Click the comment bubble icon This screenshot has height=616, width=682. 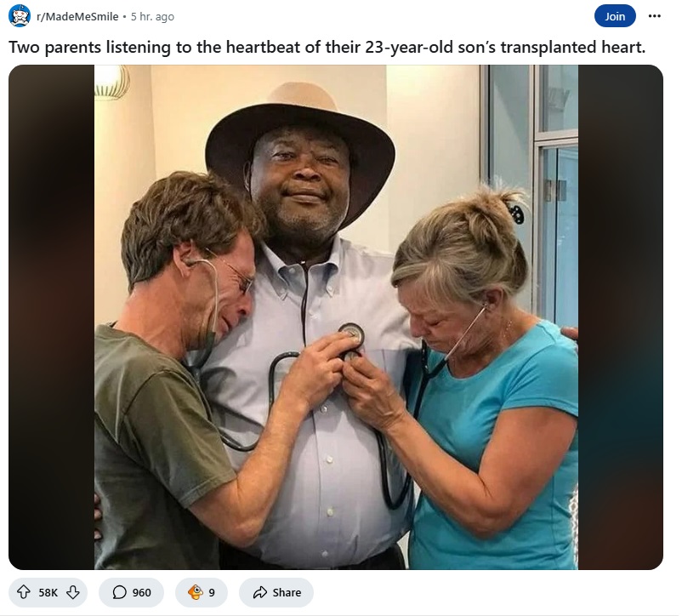[x=119, y=592]
